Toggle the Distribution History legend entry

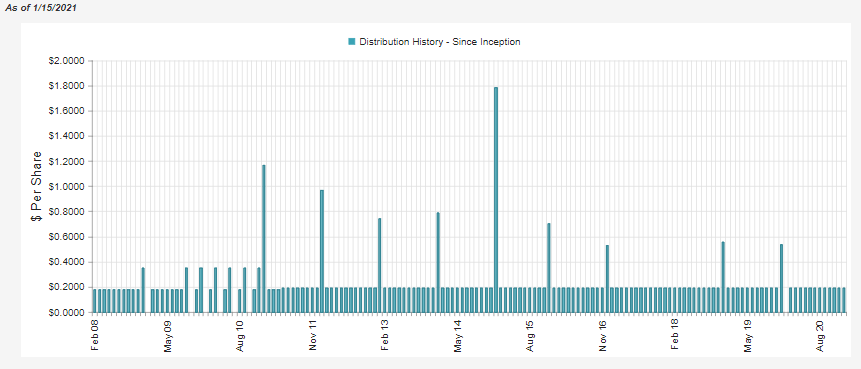pos(434,42)
